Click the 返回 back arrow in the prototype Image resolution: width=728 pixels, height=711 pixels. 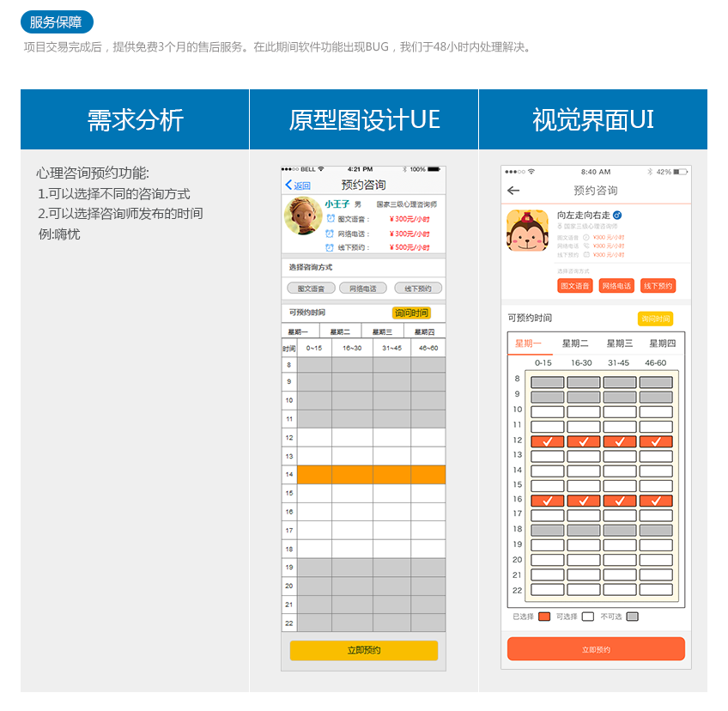[288, 185]
